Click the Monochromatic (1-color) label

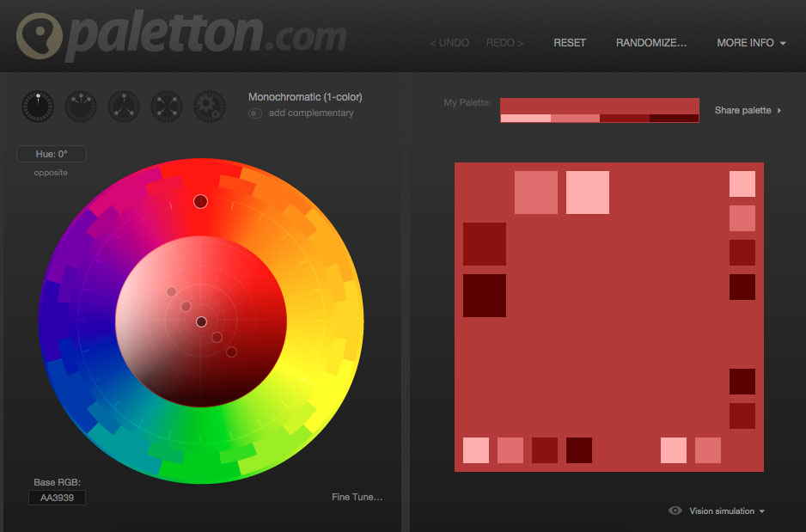(x=305, y=96)
